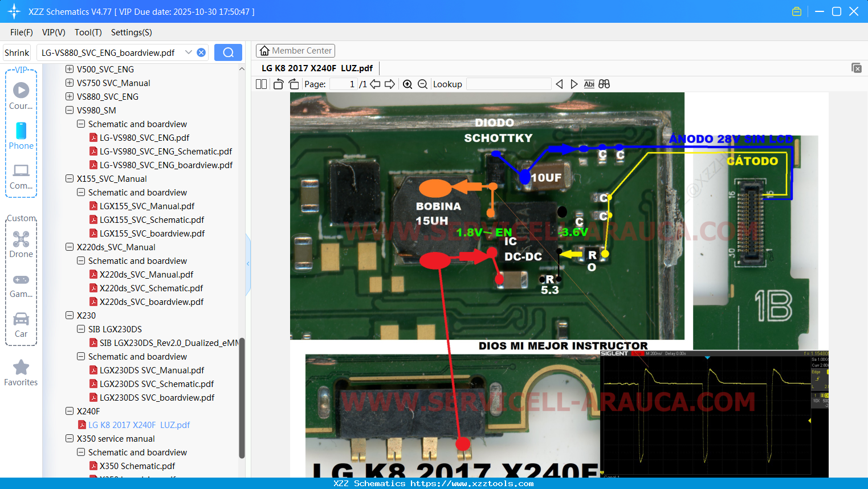Find next lookup match

coord(574,84)
